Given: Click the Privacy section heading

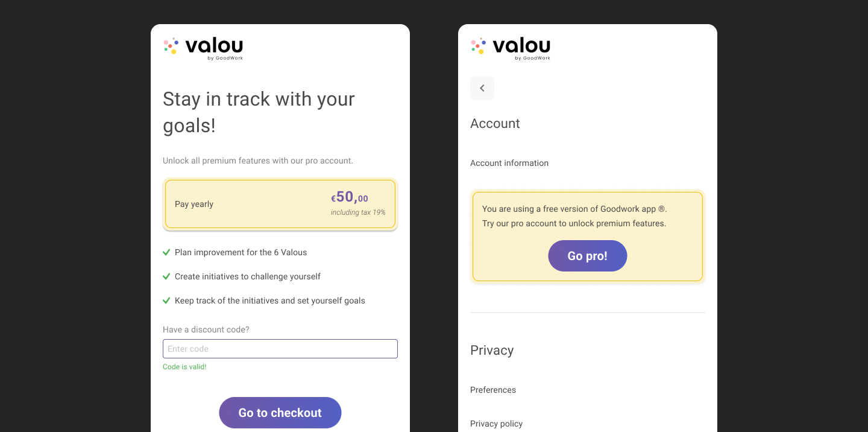Looking at the screenshot, I should click(x=492, y=351).
